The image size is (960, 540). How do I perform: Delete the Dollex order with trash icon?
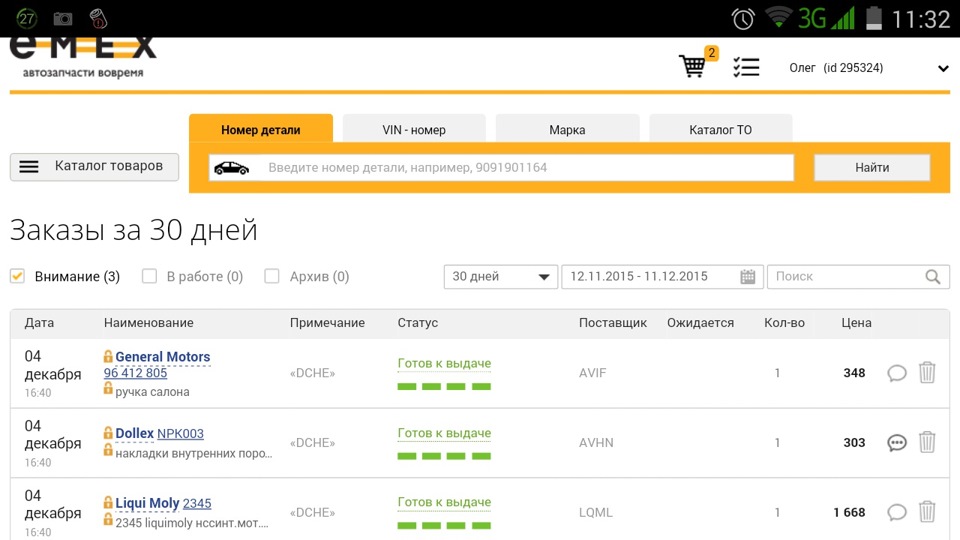[927, 442]
